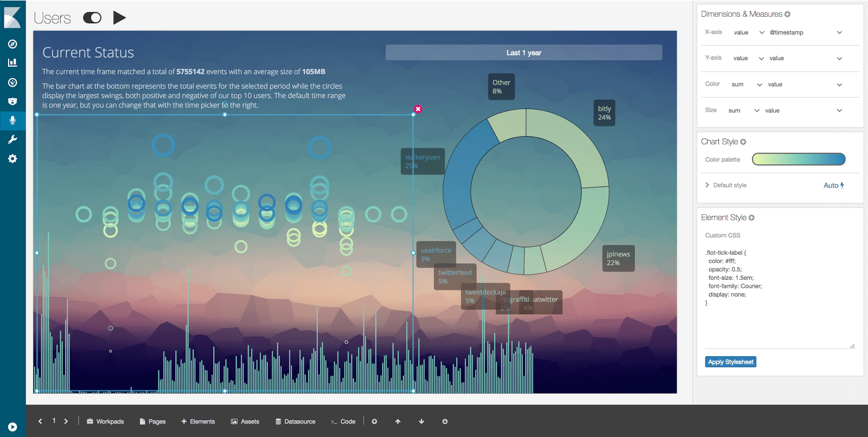Add an Element Style option with the plus icon
The height and width of the screenshot is (437, 868).
[751, 218]
